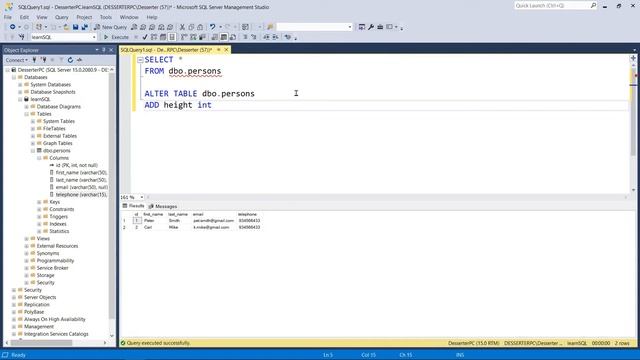Screen dimensions: 640x360
Task: Click the Increase Indent icon
Action: point(275,37)
